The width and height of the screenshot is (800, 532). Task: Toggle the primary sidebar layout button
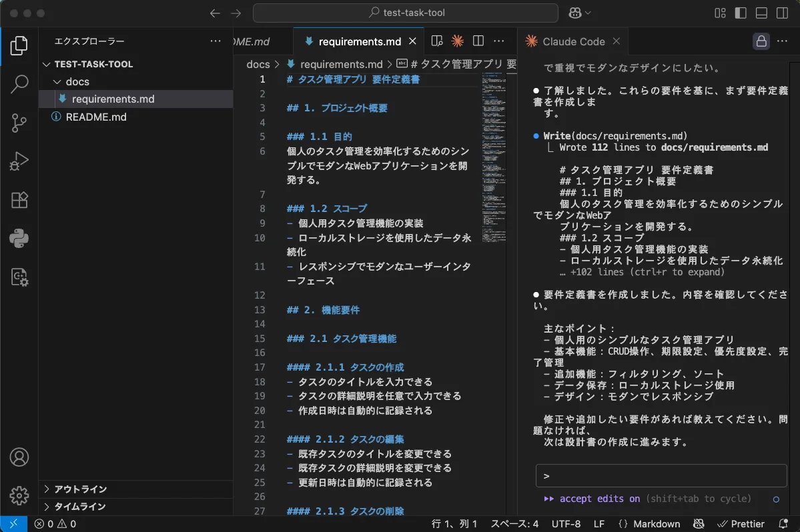(x=740, y=13)
